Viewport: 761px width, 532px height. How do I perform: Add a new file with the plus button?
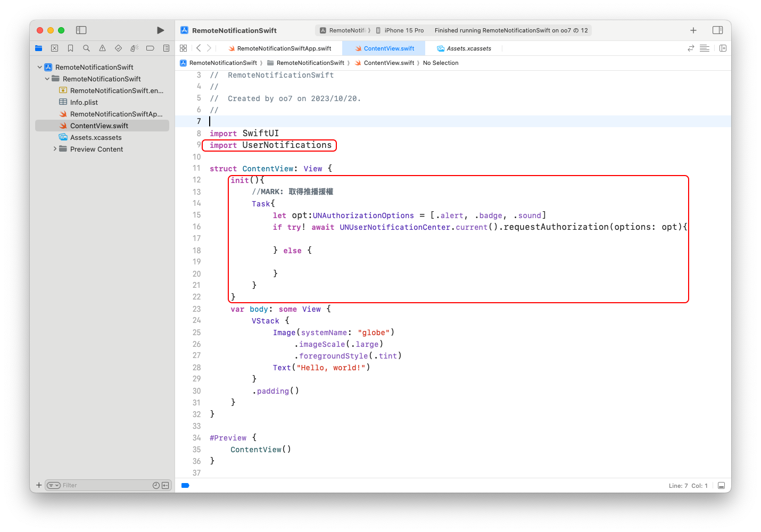click(39, 485)
